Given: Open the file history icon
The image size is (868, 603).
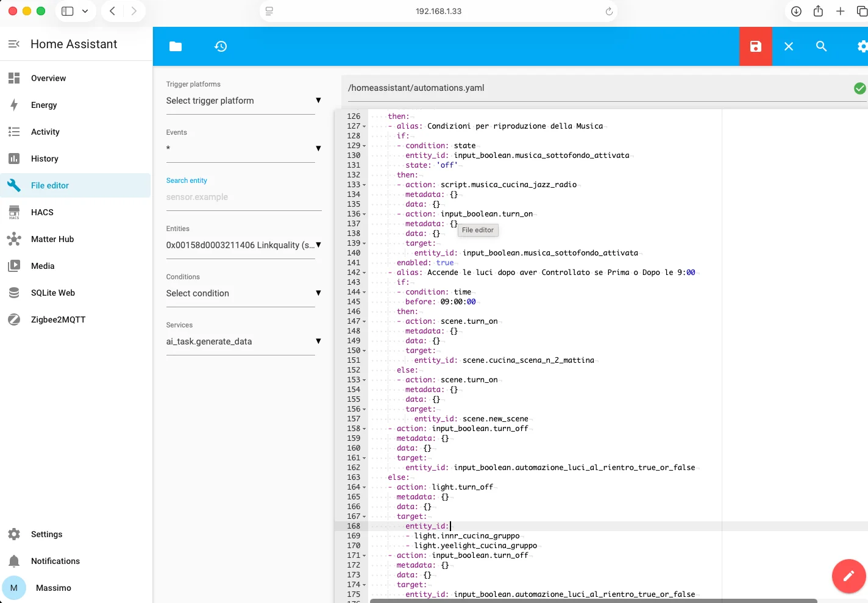Looking at the screenshot, I should coord(221,46).
